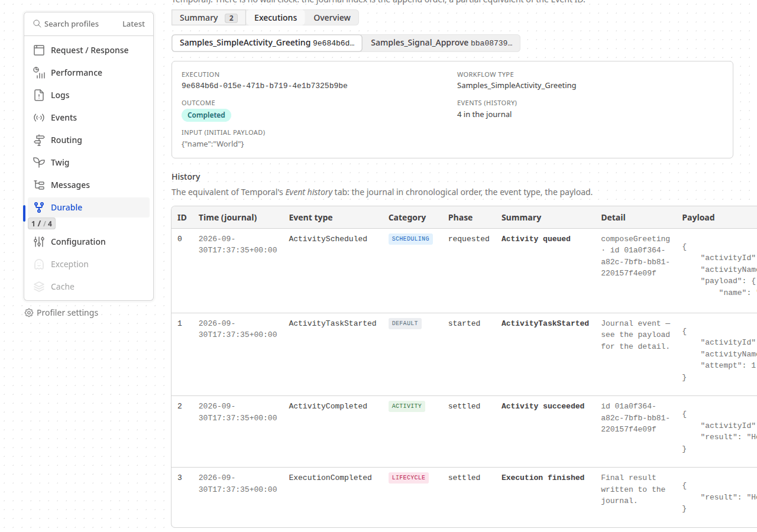Open the Overview tab
The height and width of the screenshot is (532, 757).
(332, 18)
